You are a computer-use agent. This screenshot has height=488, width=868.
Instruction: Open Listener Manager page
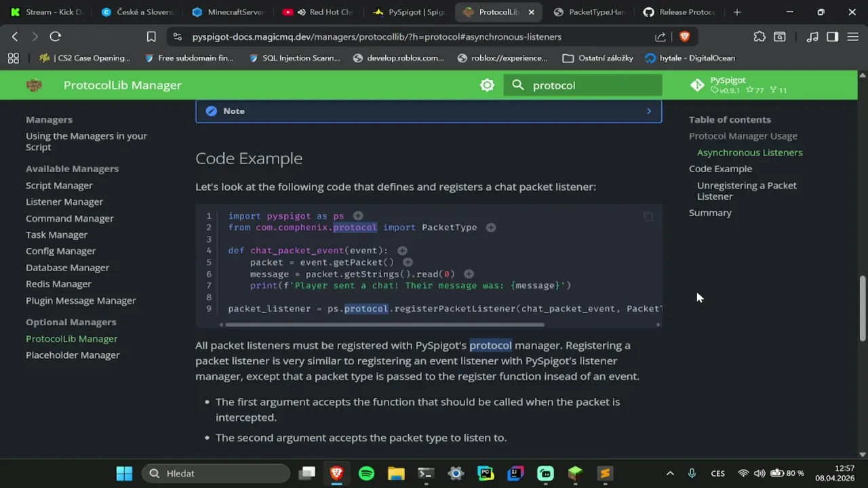pos(64,202)
